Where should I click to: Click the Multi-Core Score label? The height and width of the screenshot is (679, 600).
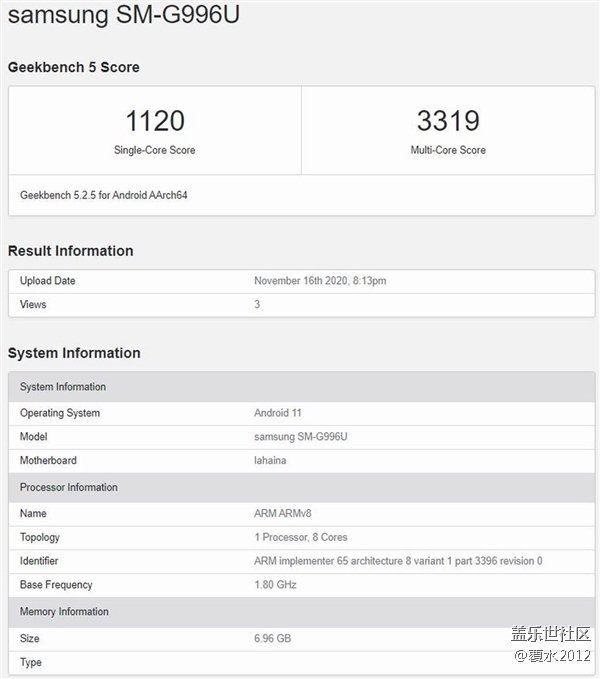coord(447,150)
